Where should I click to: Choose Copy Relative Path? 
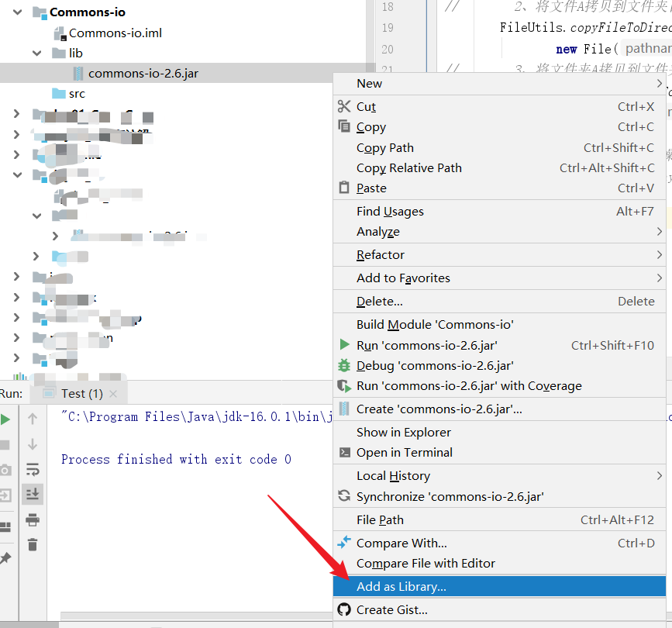click(499, 167)
